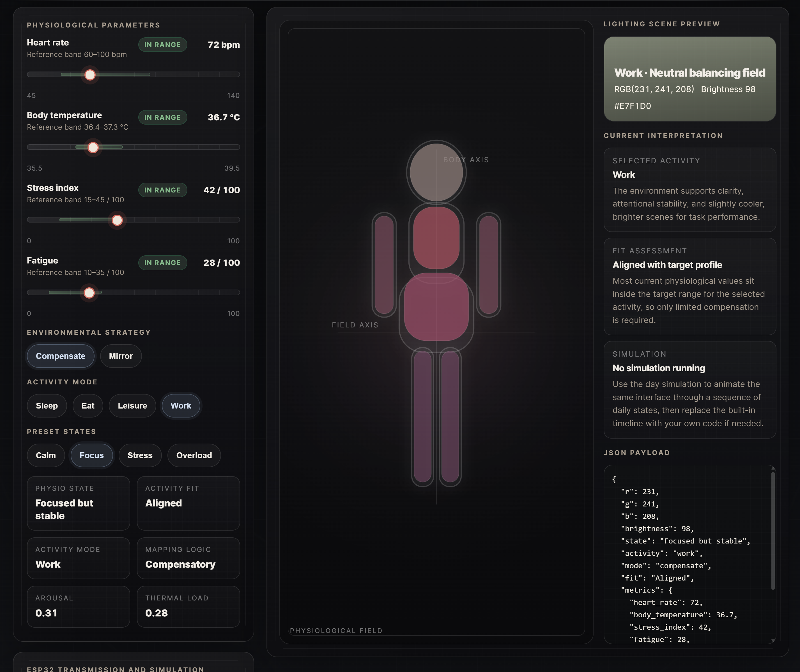The width and height of the screenshot is (800, 672).
Task: Click the '28 / 100' fatigue value
Action: click(222, 263)
